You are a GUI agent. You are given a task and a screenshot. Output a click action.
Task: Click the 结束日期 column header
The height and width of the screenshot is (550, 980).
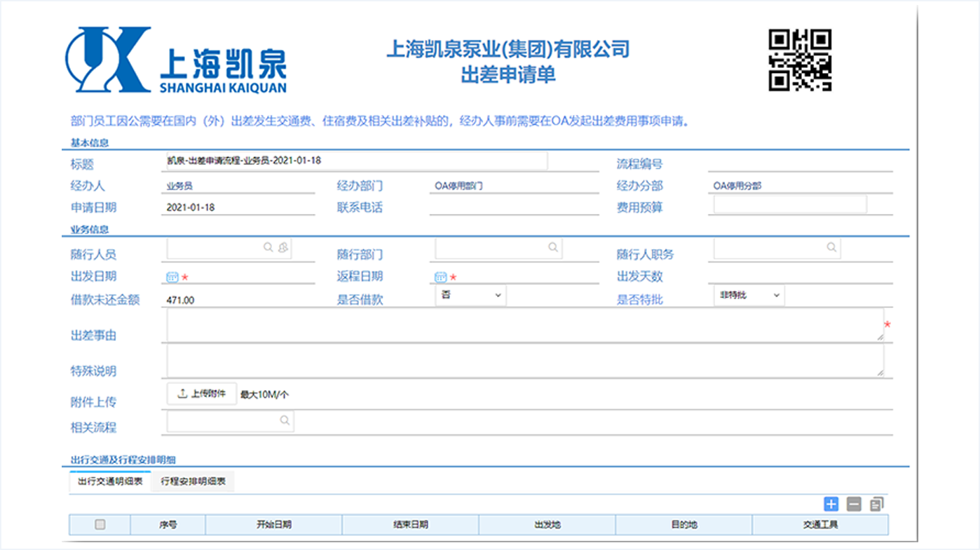411,524
